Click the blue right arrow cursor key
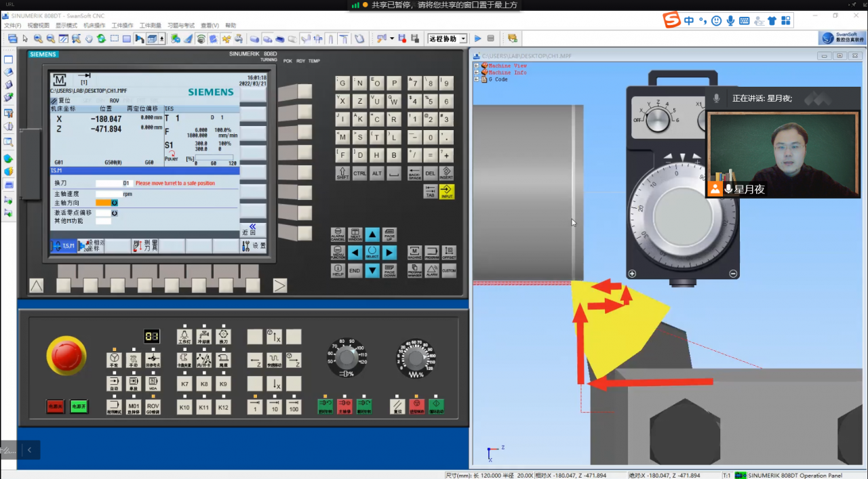This screenshot has width=868, height=479. point(389,253)
